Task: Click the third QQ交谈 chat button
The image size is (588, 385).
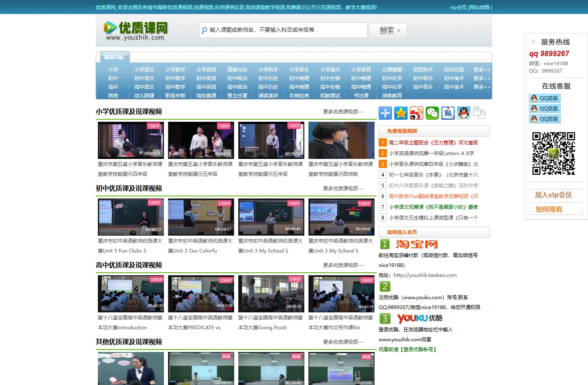Action: [545, 119]
